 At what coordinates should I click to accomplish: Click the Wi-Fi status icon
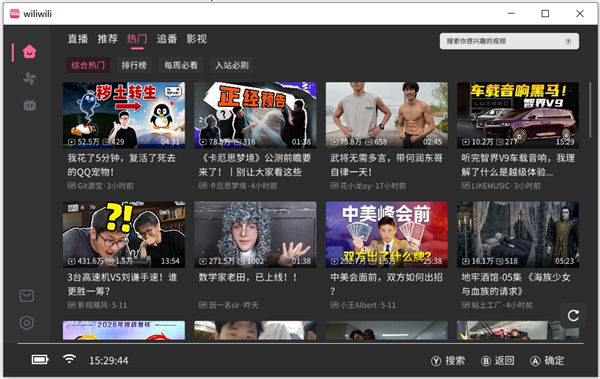69,359
